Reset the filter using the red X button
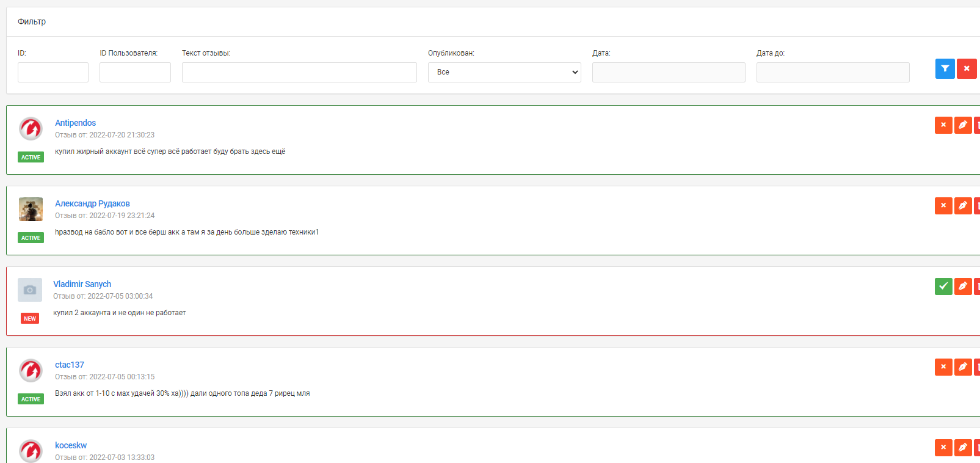This screenshot has height=463, width=980. point(967,68)
